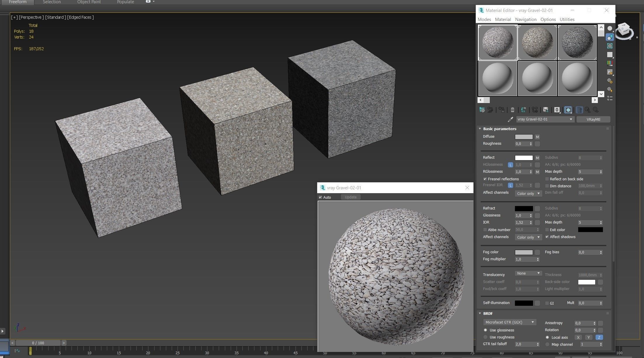Open the Video Color Check icon
Screen dimensions: 644x358
click(610, 63)
